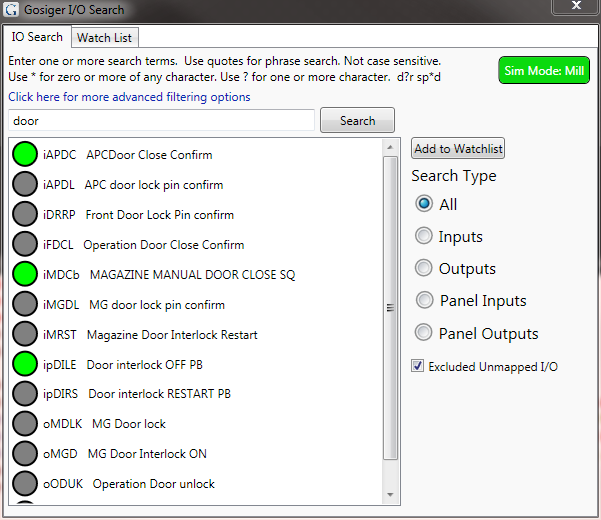601x520 pixels.
Task: Click the gray indicator next to oMDLK
Action: click(25, 424)
